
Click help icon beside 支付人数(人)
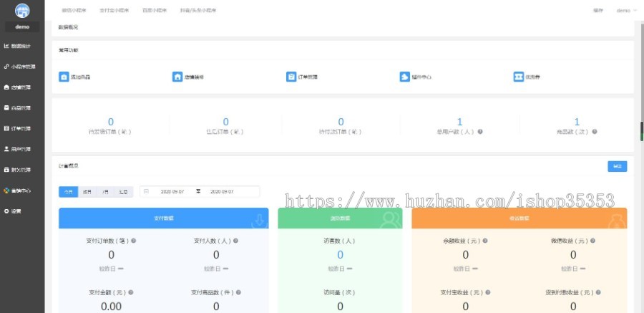235,241
